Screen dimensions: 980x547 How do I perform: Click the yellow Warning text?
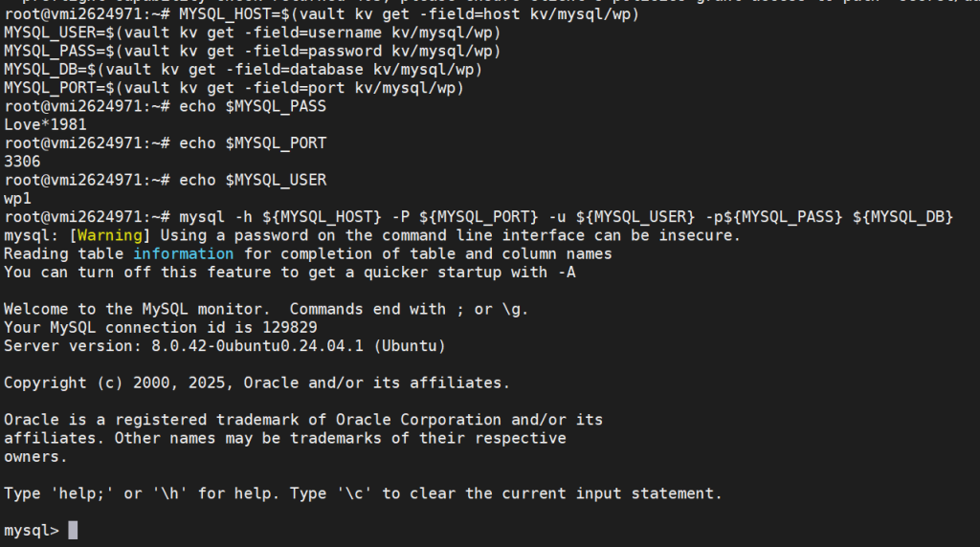[x=110, y=235]
